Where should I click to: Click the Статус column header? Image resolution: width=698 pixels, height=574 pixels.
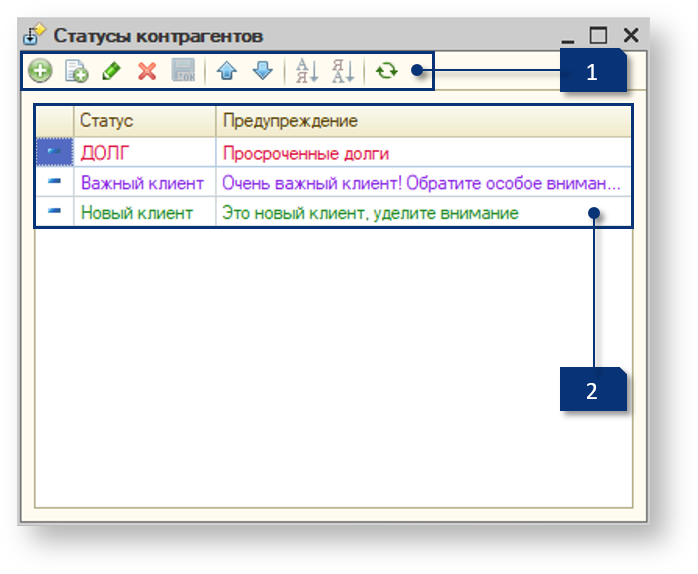coord(145,121)
